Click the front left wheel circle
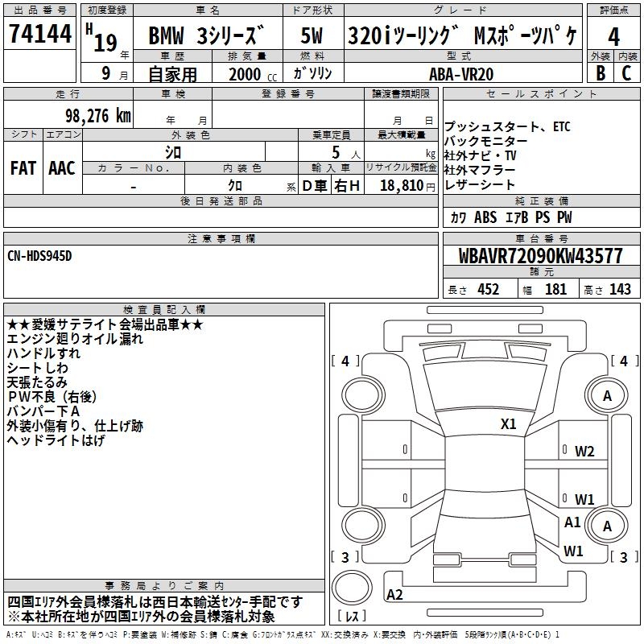This screenshot has width=644, height=644. (x=363, y=396)
